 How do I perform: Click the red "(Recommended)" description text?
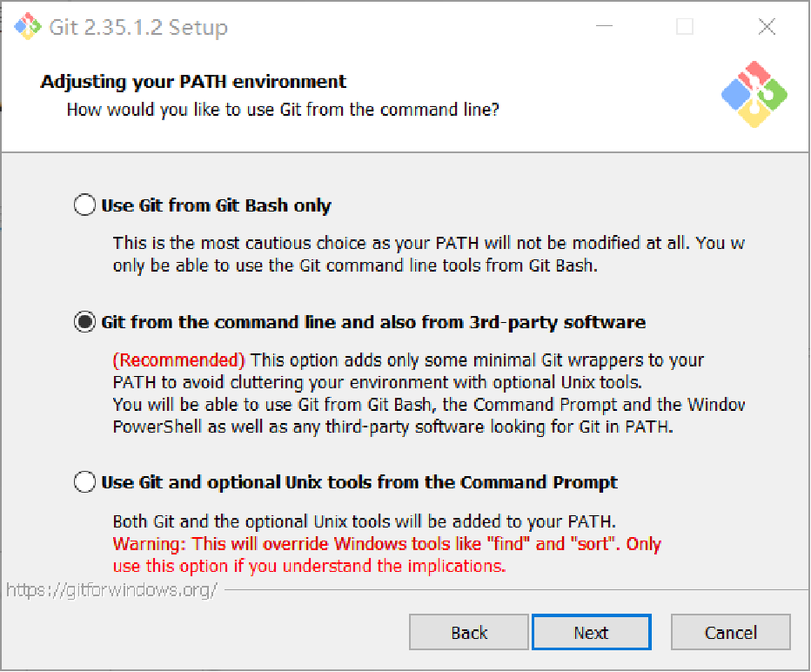point(179,360)
